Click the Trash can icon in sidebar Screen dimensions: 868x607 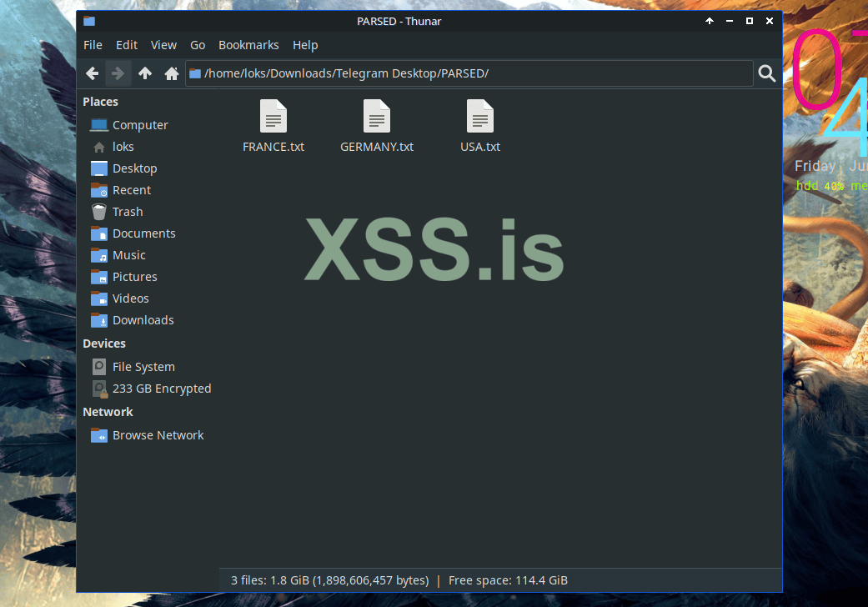coord(99,212)
